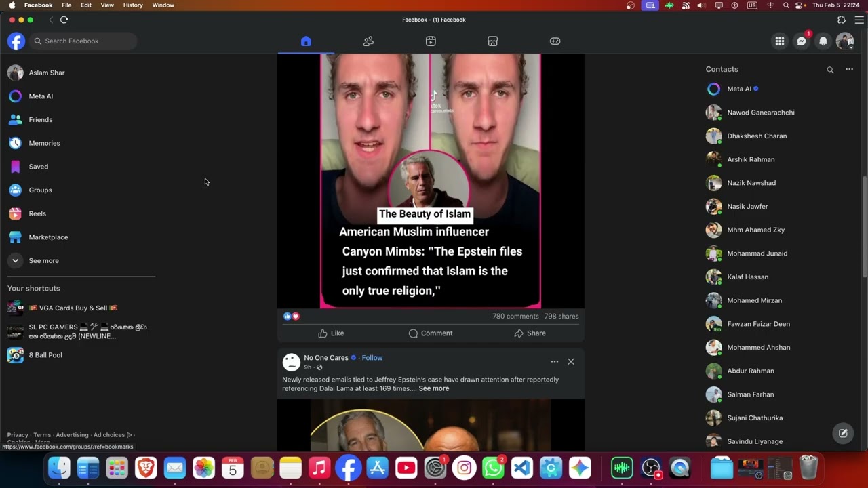This screenshot has width=868, height=488.
Task: Open the History menu in menu bar
Action: tap(133, 5)
